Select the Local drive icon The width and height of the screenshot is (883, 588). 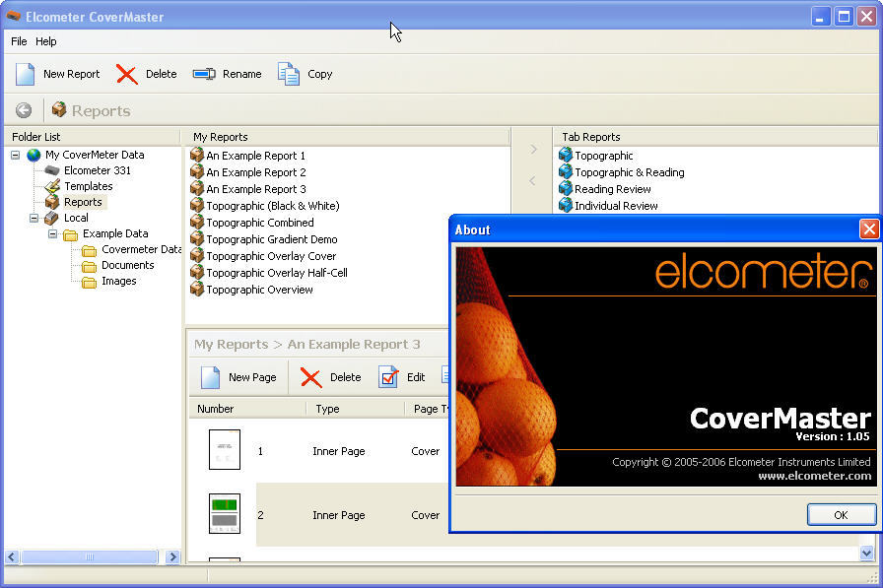(x=51, y=218)
